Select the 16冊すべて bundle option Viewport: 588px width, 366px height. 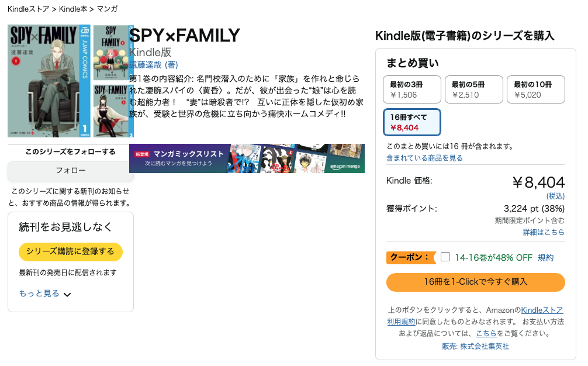pos(411,122)
